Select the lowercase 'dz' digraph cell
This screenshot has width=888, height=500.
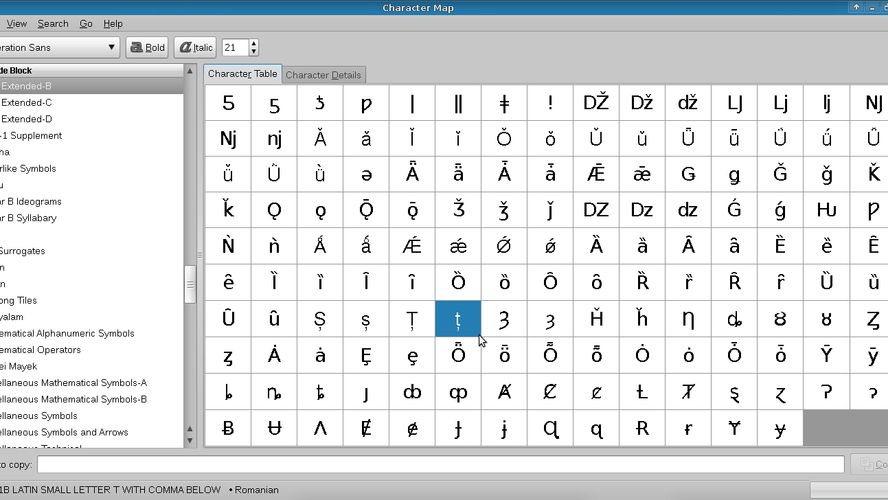pos(688,211)
